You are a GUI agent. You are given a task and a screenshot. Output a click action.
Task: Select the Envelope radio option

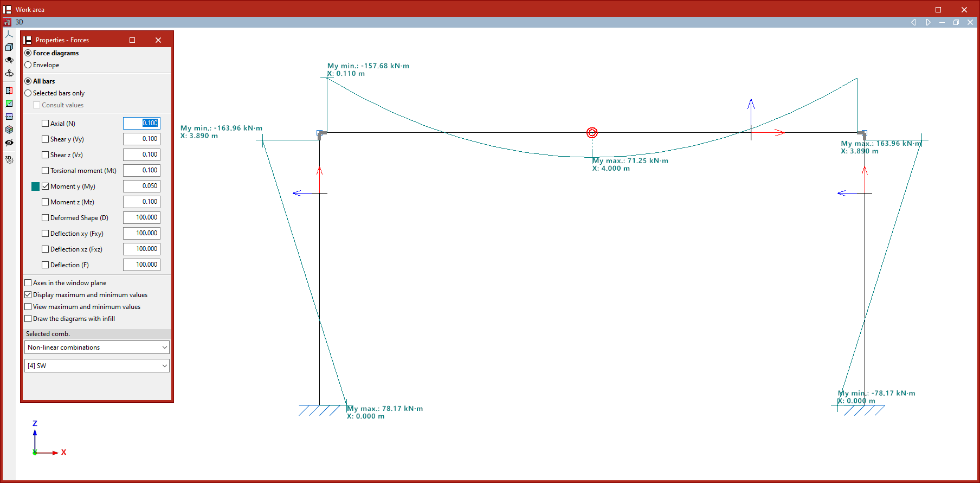(x=28, y=65)
